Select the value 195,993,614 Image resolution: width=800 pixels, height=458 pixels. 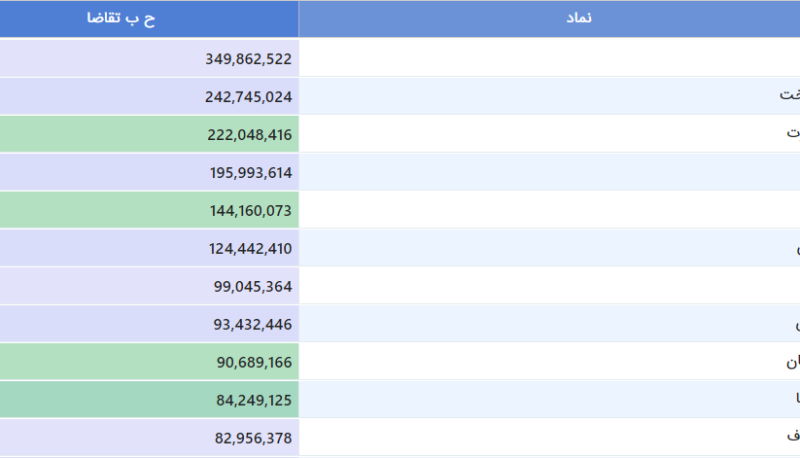[251, 173]
